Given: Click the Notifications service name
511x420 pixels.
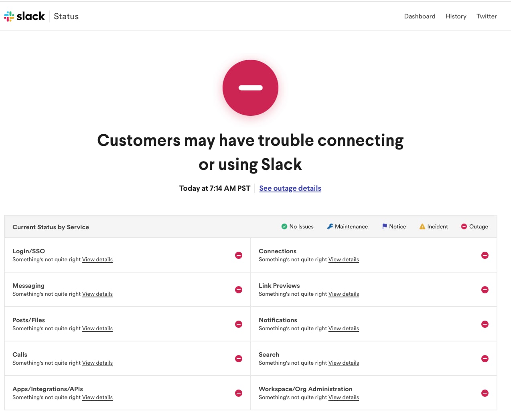Looking at the screenshot, I should pyautogui.click(x=278, y=320).
